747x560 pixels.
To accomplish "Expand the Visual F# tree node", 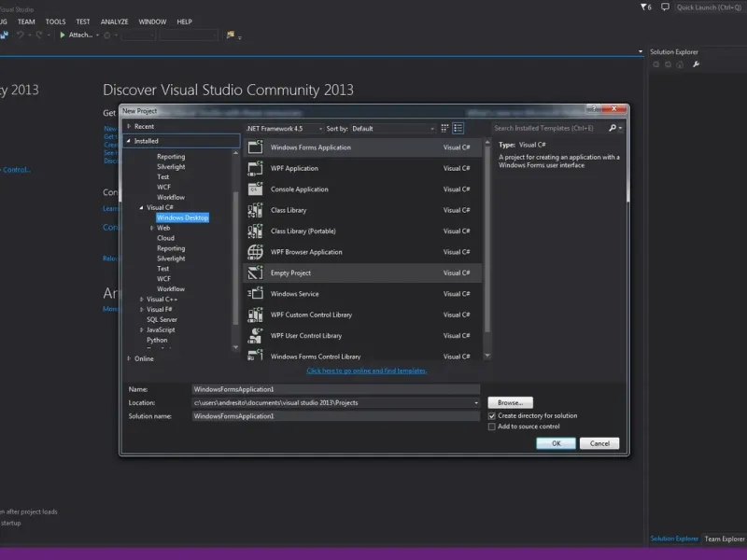I will point(142,310).
